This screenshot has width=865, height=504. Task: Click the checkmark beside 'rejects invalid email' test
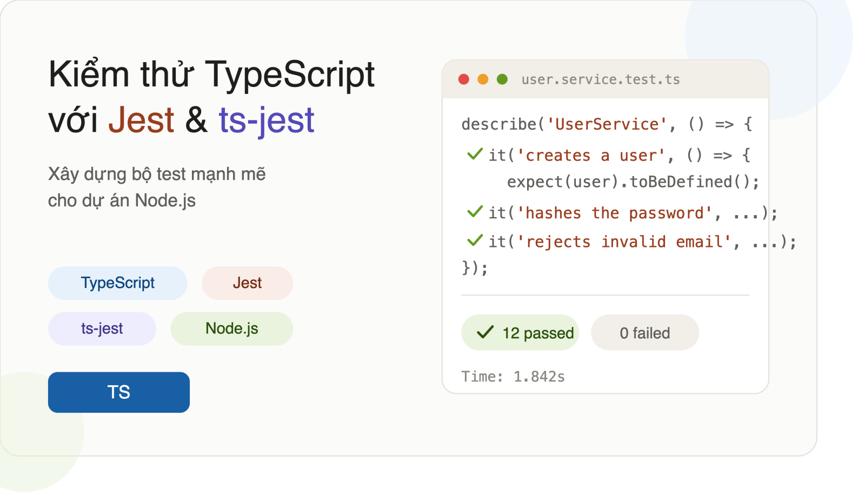(475, 240)
